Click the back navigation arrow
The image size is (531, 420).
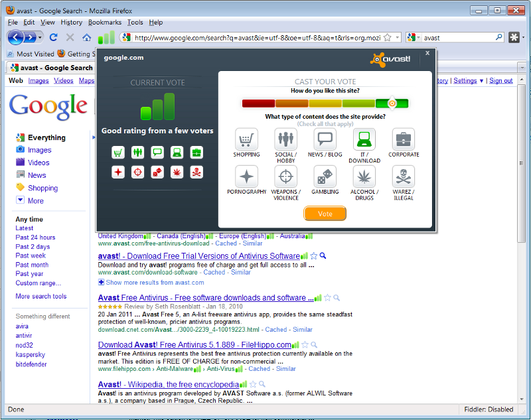16,37
